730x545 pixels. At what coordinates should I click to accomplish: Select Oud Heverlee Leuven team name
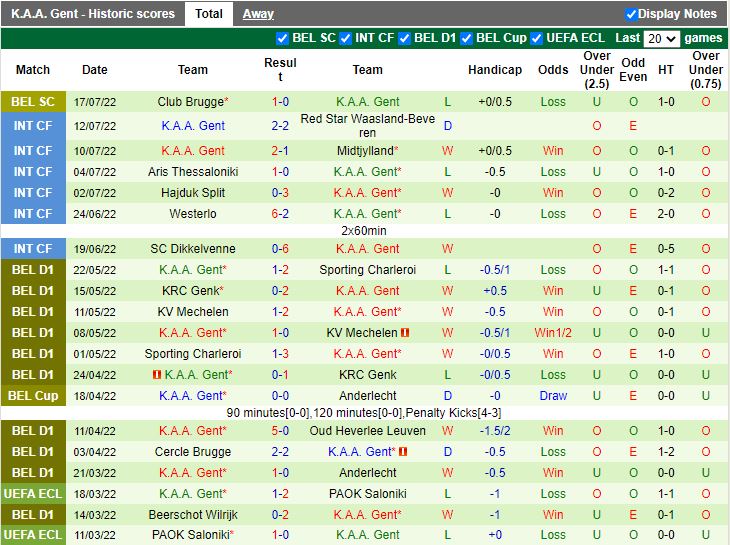click(x=367, y=431)
